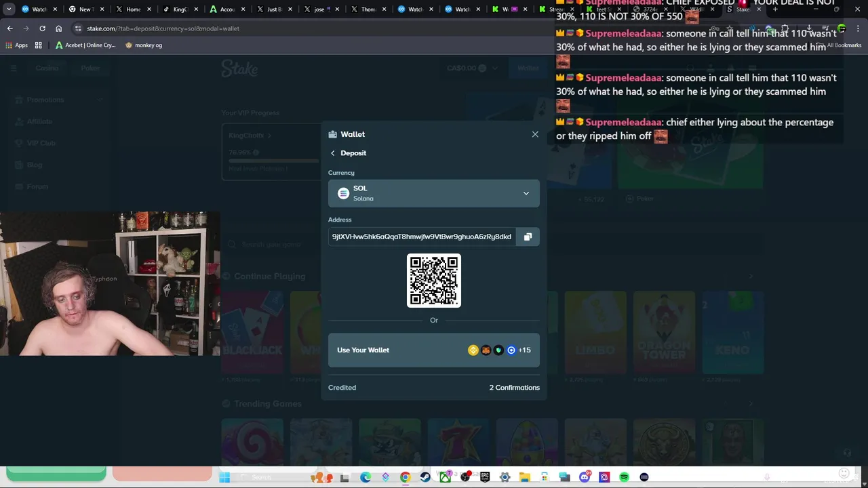Image resolution: width=868 pixels, height=488 pixels.
Task: Open the Dragon Tower game thumbnail
Action: [664, 332]
